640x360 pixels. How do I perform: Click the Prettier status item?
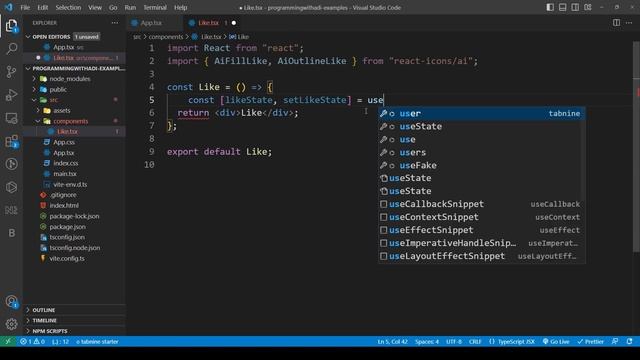590,342
